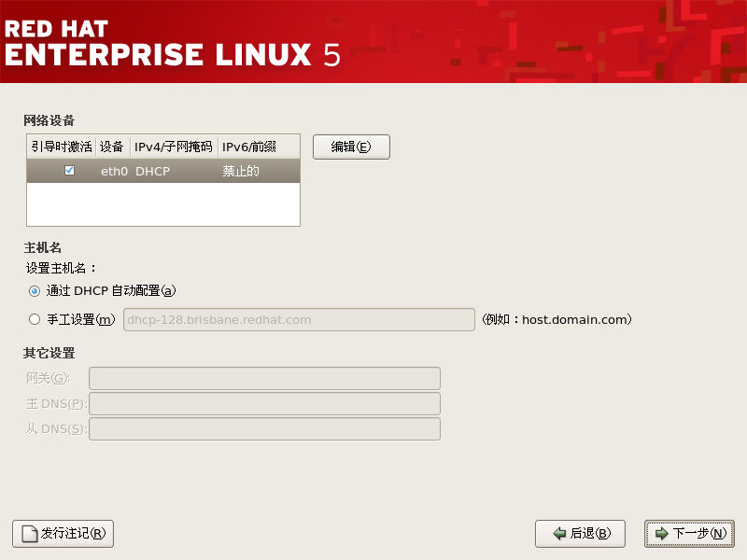
Task: Click the 编辑(E) edit button
Action: pyautogui.click(x=351, y=147)
